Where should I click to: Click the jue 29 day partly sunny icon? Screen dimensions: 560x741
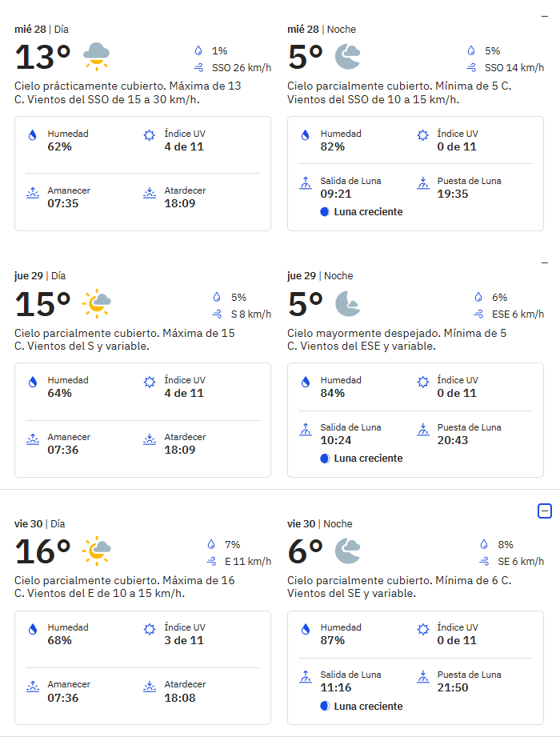pos(97,303)
